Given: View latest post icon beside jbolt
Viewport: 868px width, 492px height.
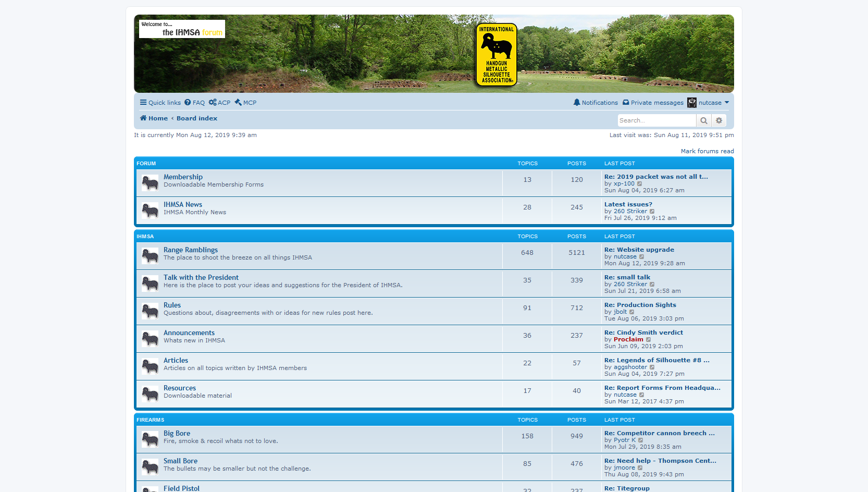Looking at the screenshot, I should 632,312.
